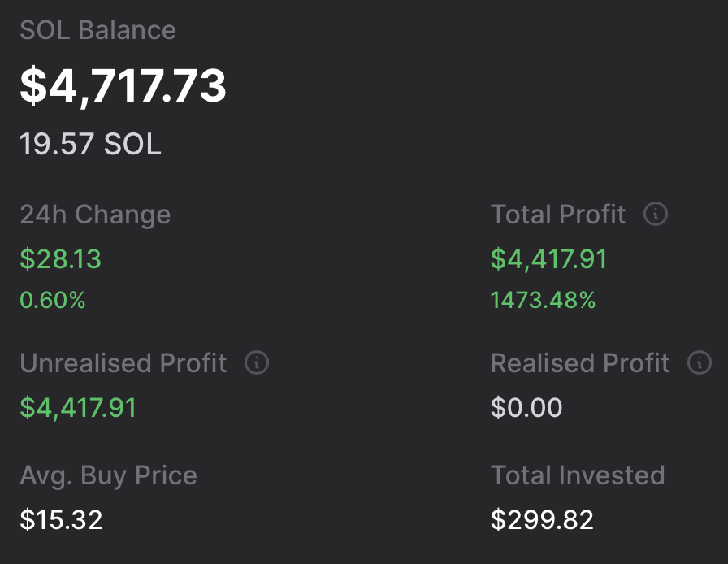Select the $4,717.73 balance amount
This screenshot has height=564, width=728.
coord(123,86)
